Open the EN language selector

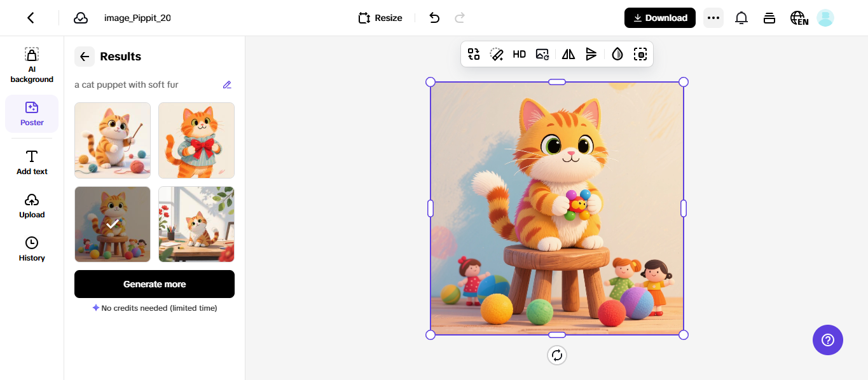(799, 18)
